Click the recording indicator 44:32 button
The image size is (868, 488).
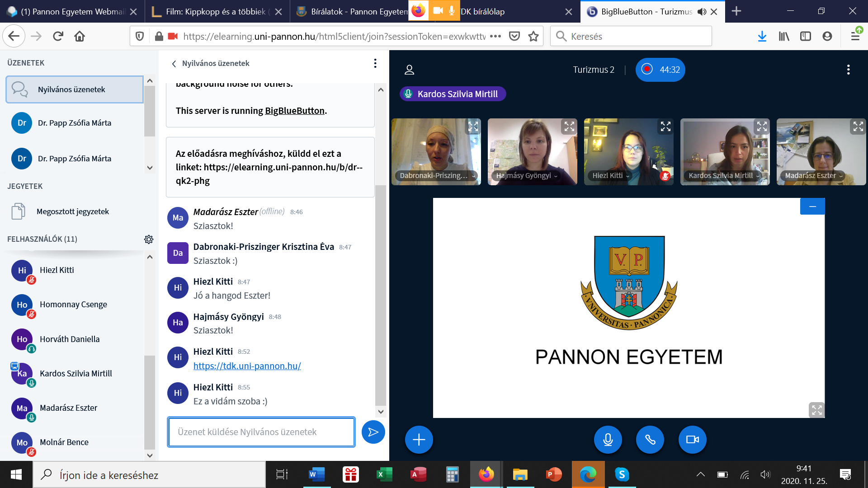click(660, 70)
